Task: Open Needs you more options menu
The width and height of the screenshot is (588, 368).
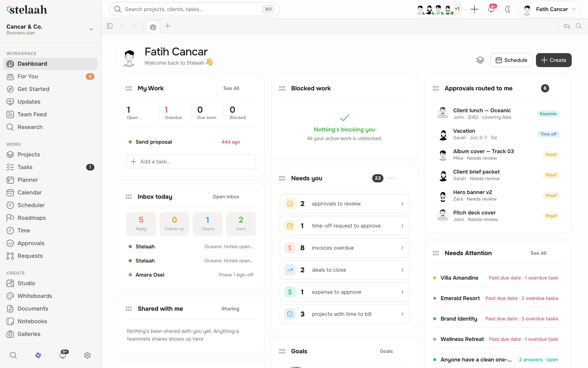Action: [391, 178]
